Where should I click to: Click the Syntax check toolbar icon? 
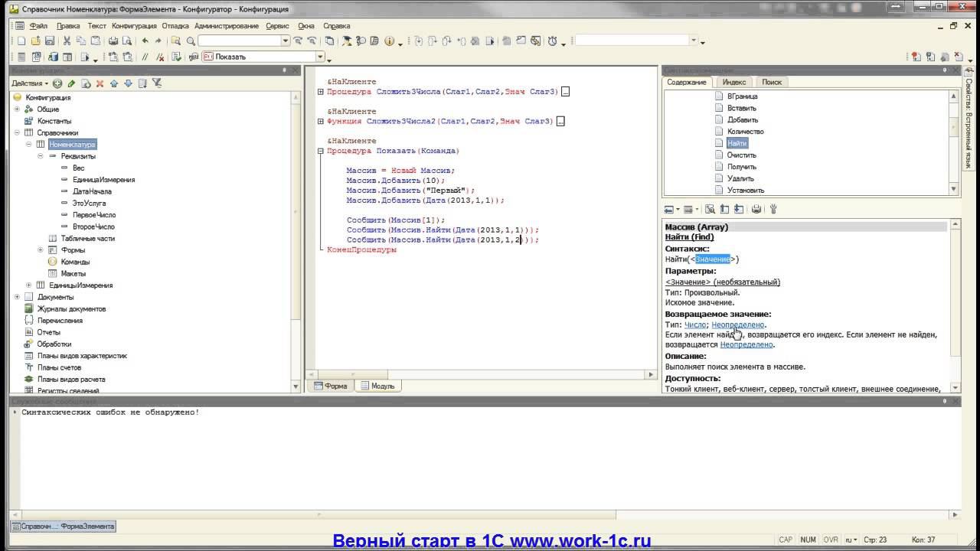pyautogui.click(x=176, y=57)
